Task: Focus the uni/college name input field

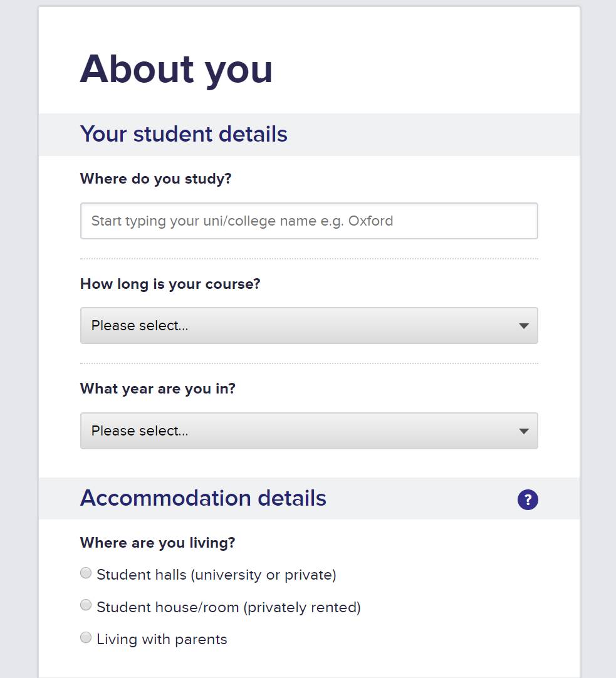Action: [308, 221]
